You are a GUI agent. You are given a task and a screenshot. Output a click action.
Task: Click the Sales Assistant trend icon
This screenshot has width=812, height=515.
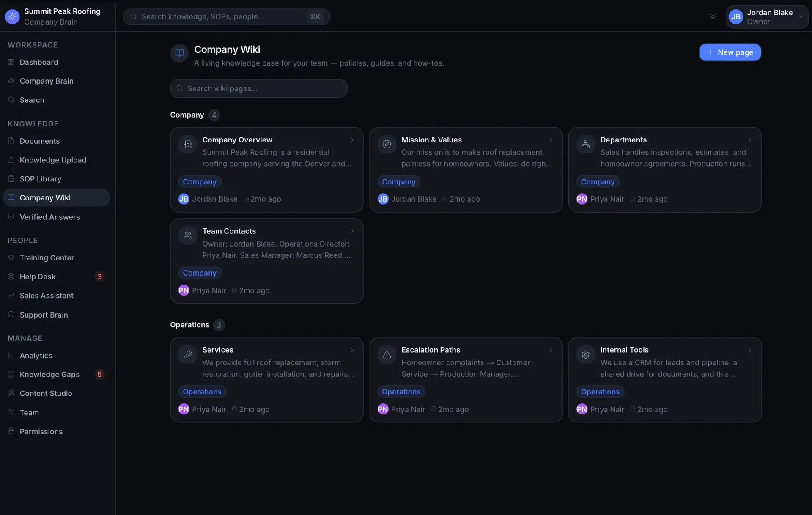(11, 296)
